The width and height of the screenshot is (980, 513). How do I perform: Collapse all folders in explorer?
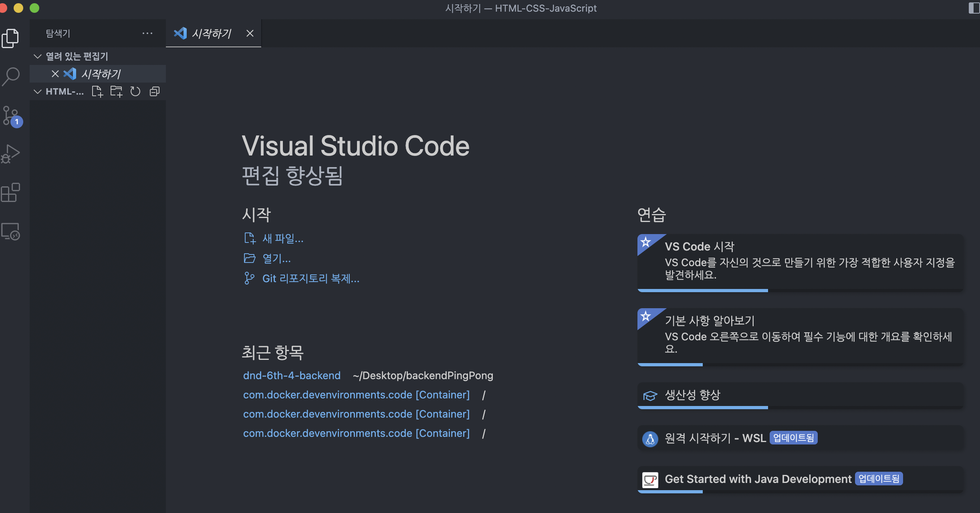155,92
